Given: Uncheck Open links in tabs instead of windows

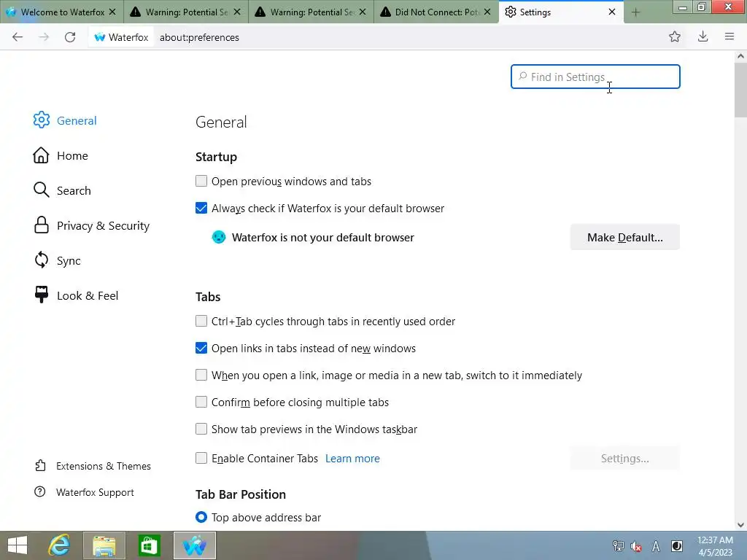Looking at the screenshot, I should (x=201, y=348).
